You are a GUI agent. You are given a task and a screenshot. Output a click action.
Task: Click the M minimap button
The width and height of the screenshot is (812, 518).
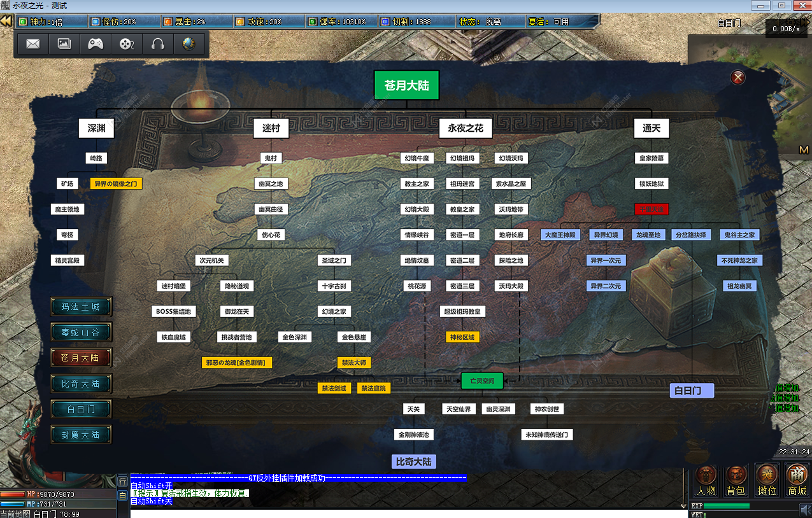[x=804, y=150]
